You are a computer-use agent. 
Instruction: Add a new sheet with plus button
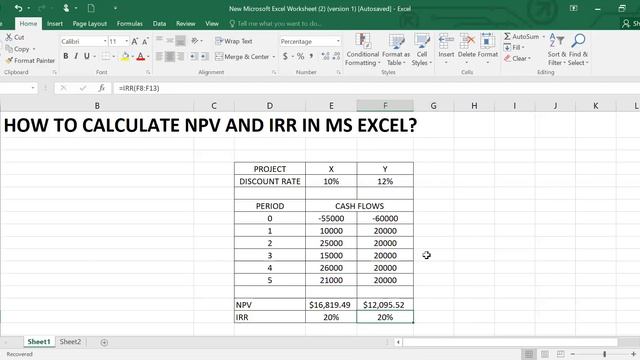click(x=104, y=342)
